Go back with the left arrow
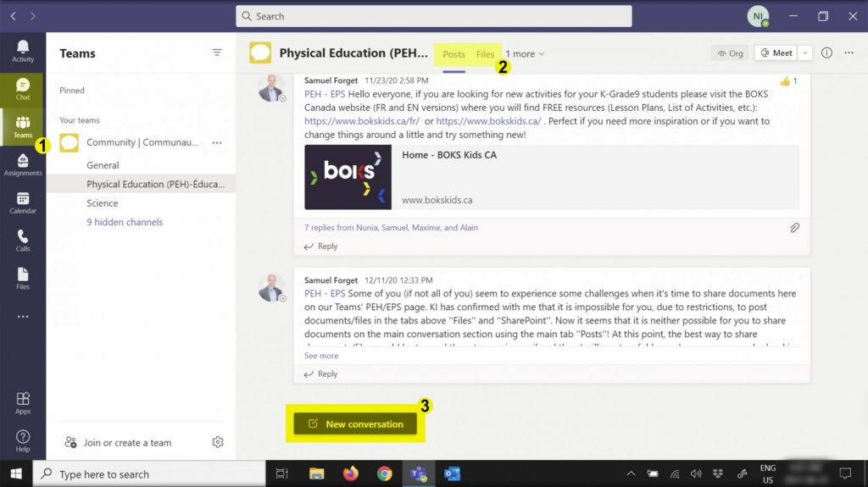Viewport: 868px width, 487px height. pyautogui.click(x=14, y=16)
